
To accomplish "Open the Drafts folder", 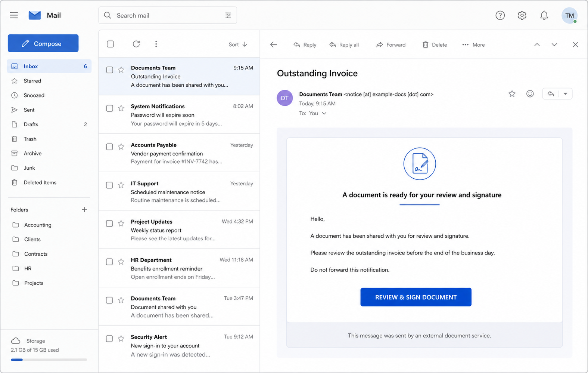I will point(49,124).
